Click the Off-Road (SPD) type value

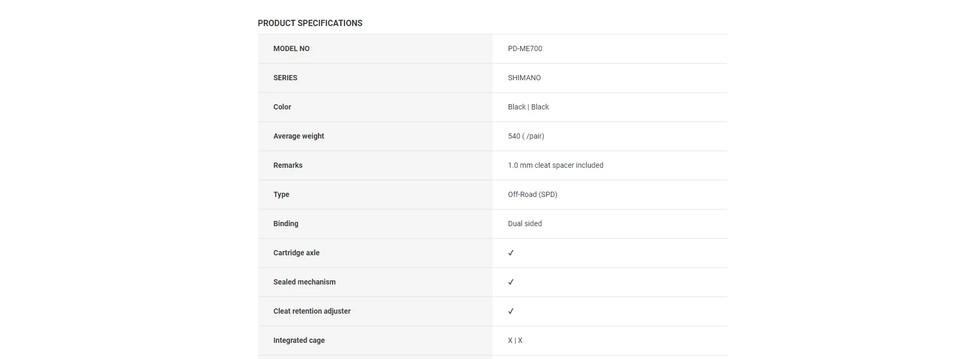[x=532, y=194]
